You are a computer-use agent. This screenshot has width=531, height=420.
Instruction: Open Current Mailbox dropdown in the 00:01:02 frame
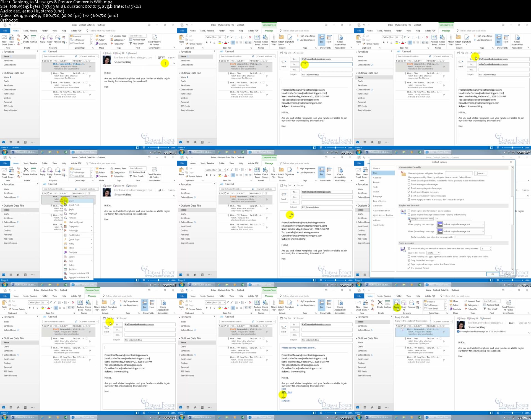pos(88,56)
